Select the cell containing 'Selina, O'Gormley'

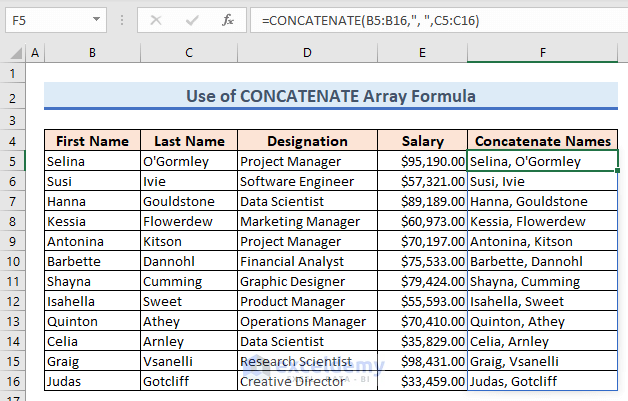click(542, 161)
